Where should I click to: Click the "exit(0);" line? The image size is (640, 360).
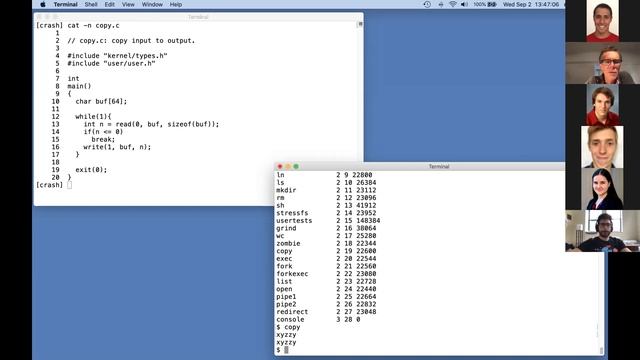coord(91,170)
